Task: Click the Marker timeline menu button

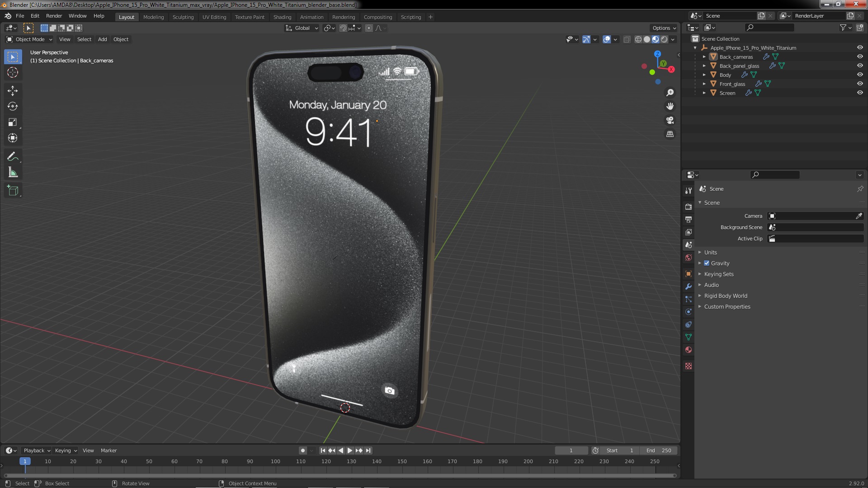Action: 108,450
